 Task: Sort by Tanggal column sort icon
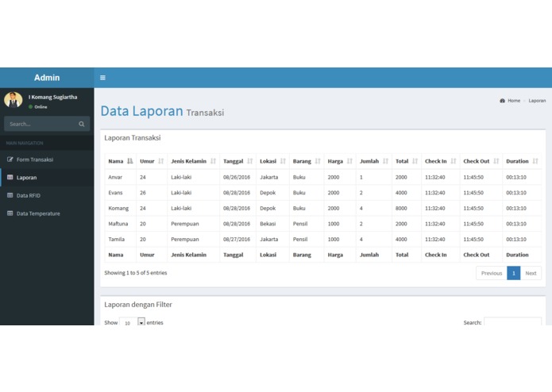tap(249, 161)
